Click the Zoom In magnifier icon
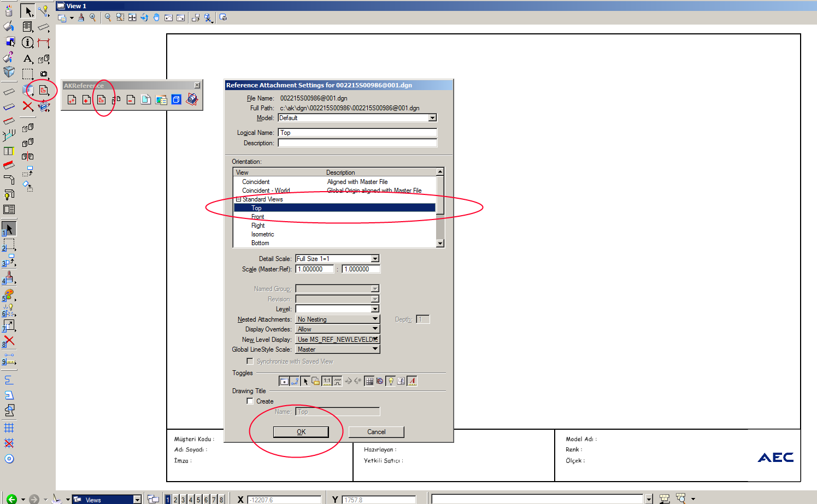Viewport: 817px width, 504px height. click(93, 17)
